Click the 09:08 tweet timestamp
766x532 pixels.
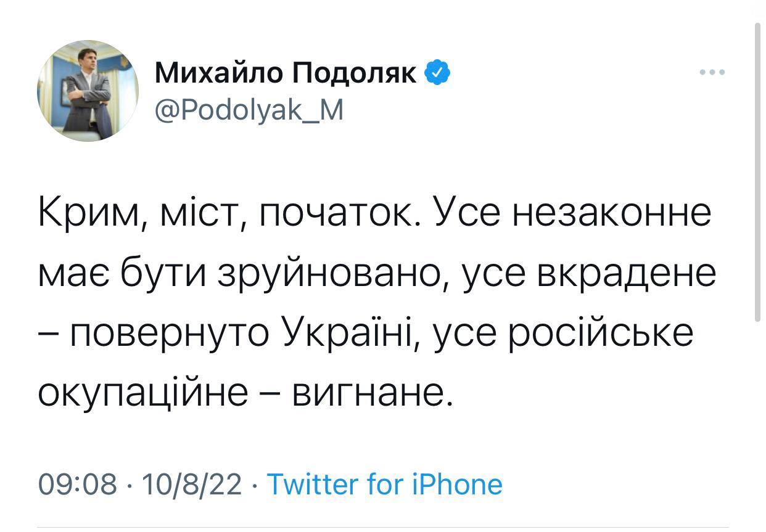pyautogui.click(x=77, y=484)
